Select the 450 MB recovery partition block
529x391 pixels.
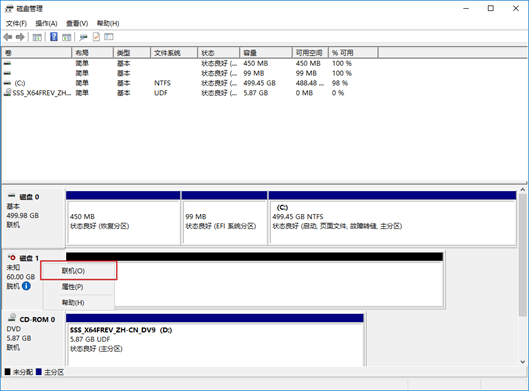pyautogui.click(x=123, y=218)
